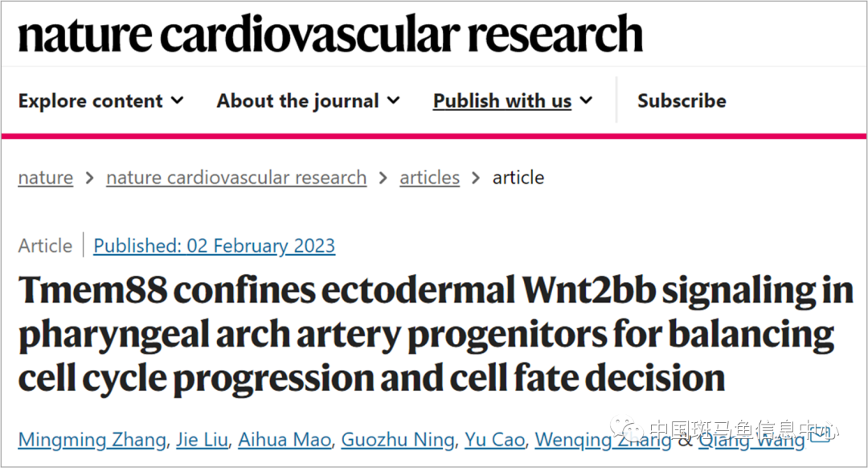Select author Jie Liu link
The image size is (868, 468).
[x=207, y=441]
